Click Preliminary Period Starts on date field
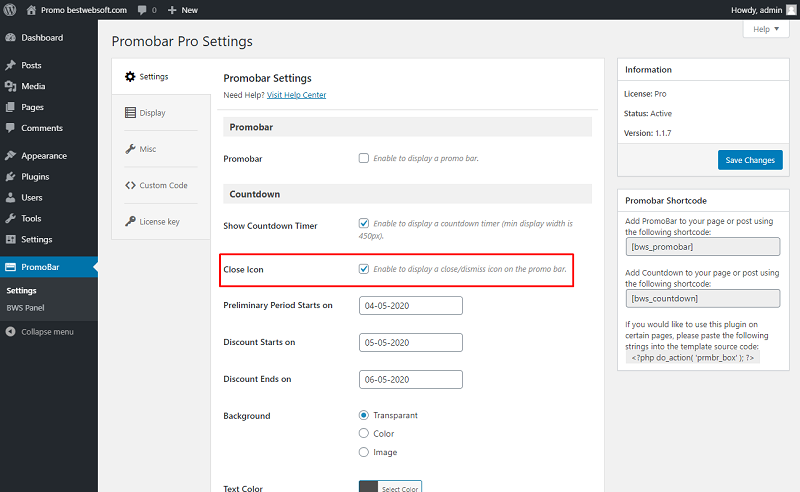 [x=411, y=306]
